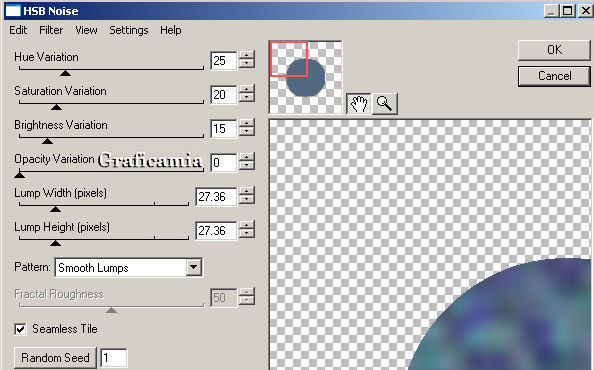Expand the Pattern dropdown list
The image size is (594, 370).
(x=193, y=267)
